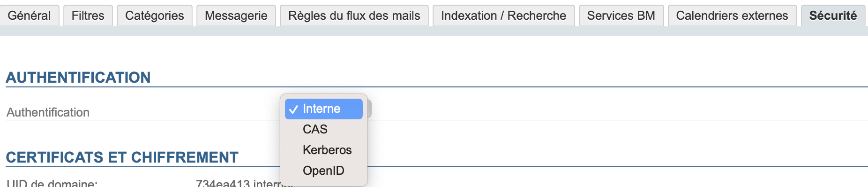868x187 pixels.
Task: Click the select box edge behind popup
Action: pyautogui.click(x=369, y=109)
